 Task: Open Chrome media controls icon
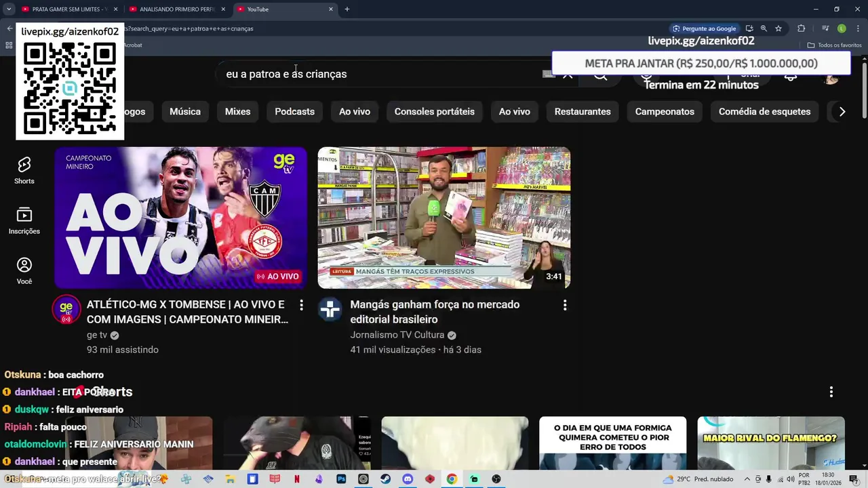[825, 28]
